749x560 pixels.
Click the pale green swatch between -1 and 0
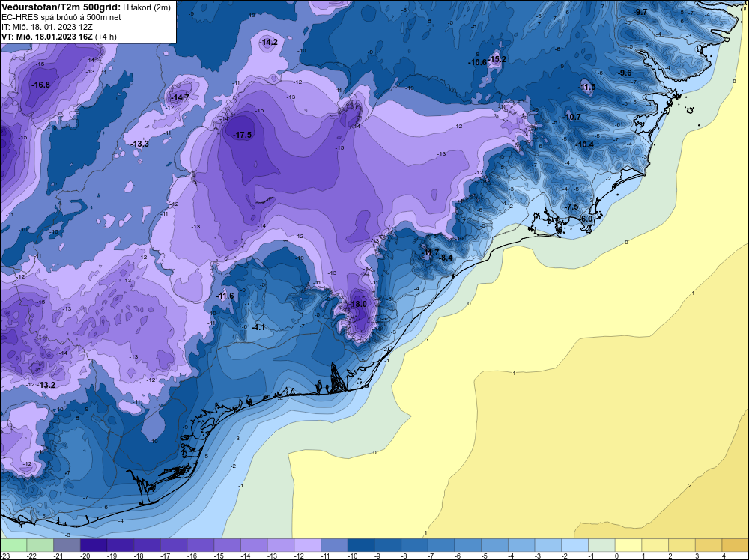(602, 545)
